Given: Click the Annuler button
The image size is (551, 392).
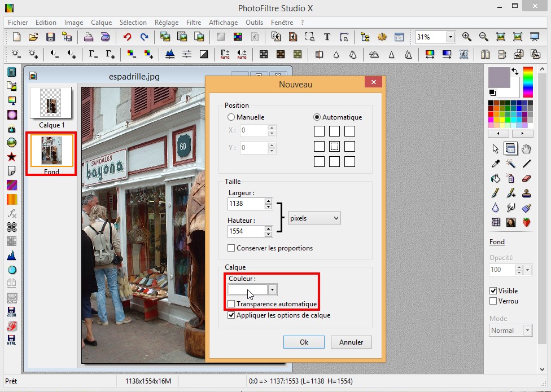Looking at the screenshot, I should [351, 342].
